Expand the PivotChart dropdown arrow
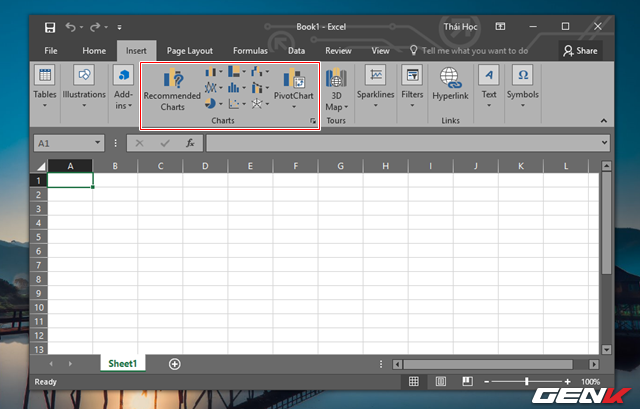This screenshot has width=640, height=409. click(293, 107)
